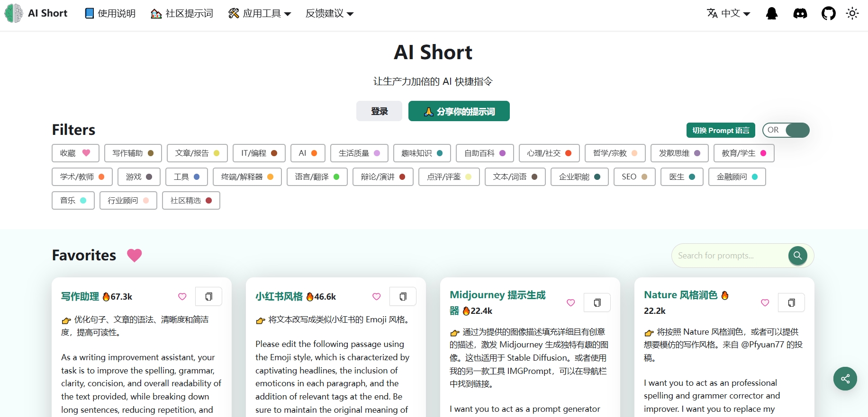The image size is (868, 417).
Task: Toggle light/dark mode sun icon
Action: pyautogui.click(x=852, y=13)
